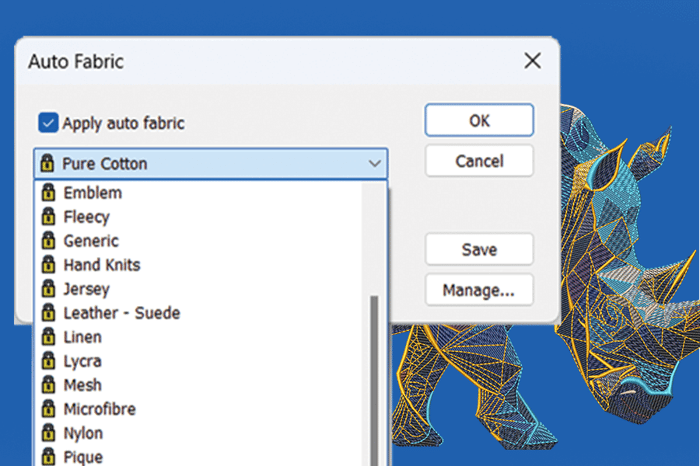The image size is (700, 466).
Task: Click the lock icon in Pure Cotton field
Action: (x=48, y=163)
